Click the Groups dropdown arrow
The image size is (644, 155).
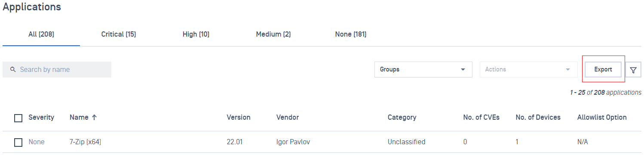click(x=463, y=70)
